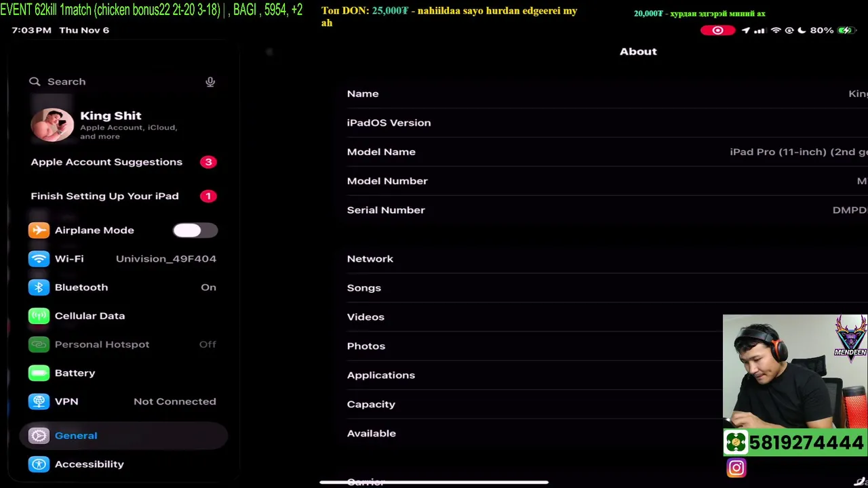The image size is (868, 488).
Task: Tap the Airplane Mode icon
Action: click(x=39, y=230)
